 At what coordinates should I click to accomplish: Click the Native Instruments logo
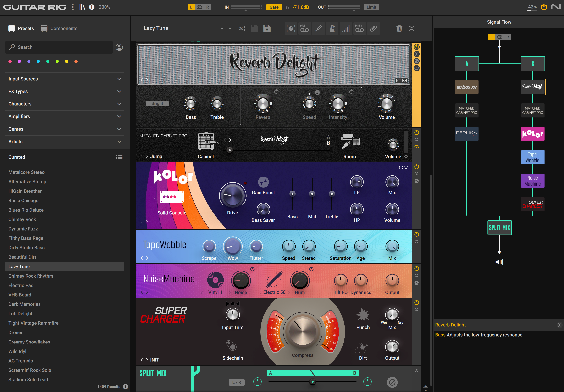coord(556,7)
